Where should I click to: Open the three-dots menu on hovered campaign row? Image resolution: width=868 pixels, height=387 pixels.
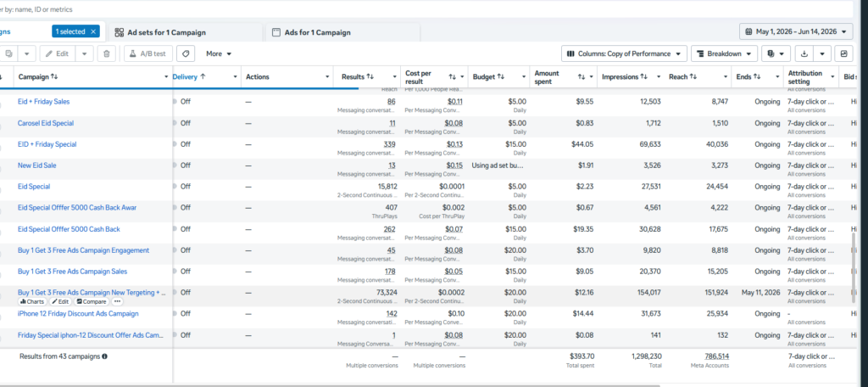(117, 301)
